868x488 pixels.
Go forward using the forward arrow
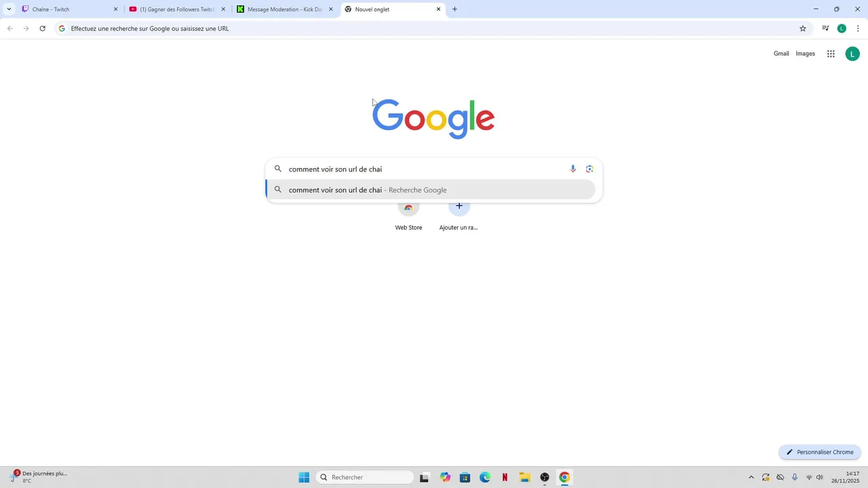26,28
